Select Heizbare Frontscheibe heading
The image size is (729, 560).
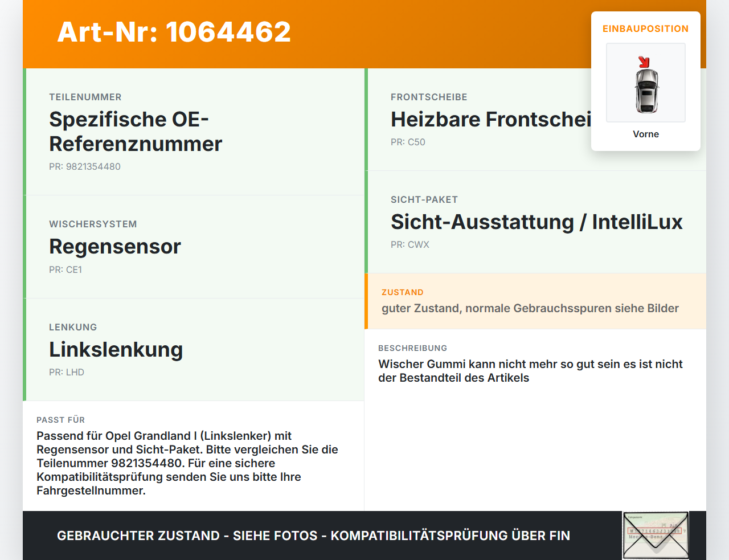(x=491, y=120)
